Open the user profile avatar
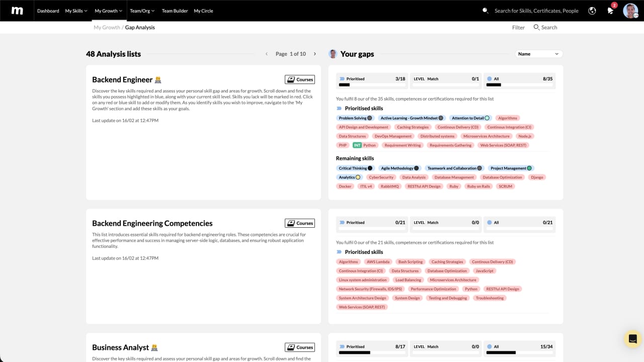The image size is (644, 362). pos(630,11)
